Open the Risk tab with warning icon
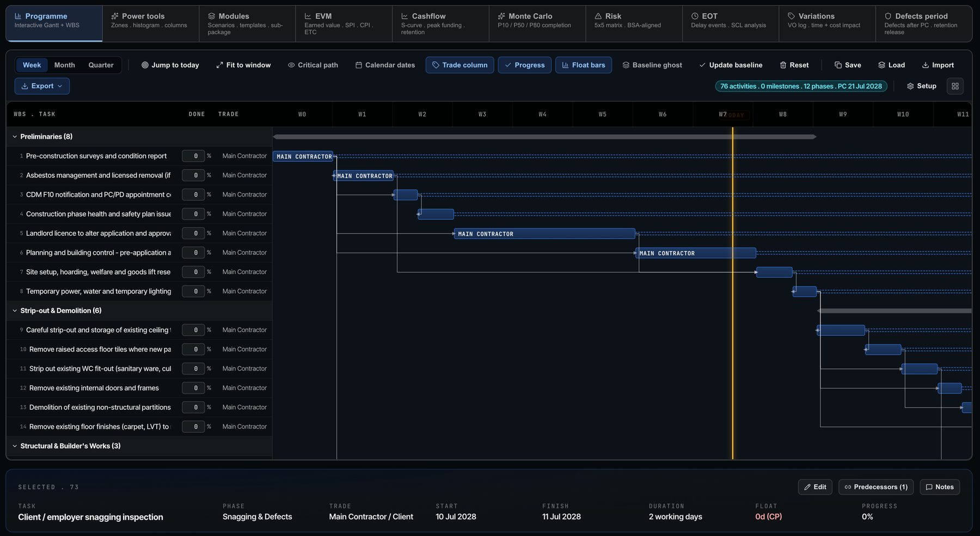980x536 pixels. click(x=634, y=23)
